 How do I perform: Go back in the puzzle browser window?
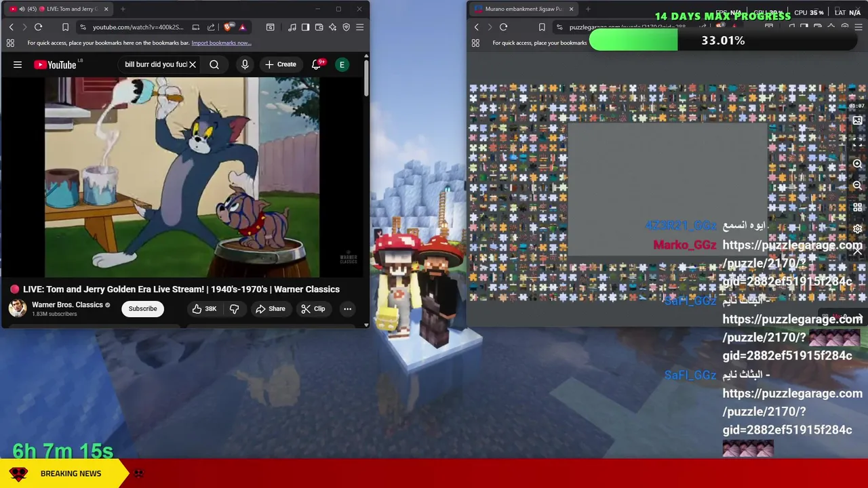(476, 27)
